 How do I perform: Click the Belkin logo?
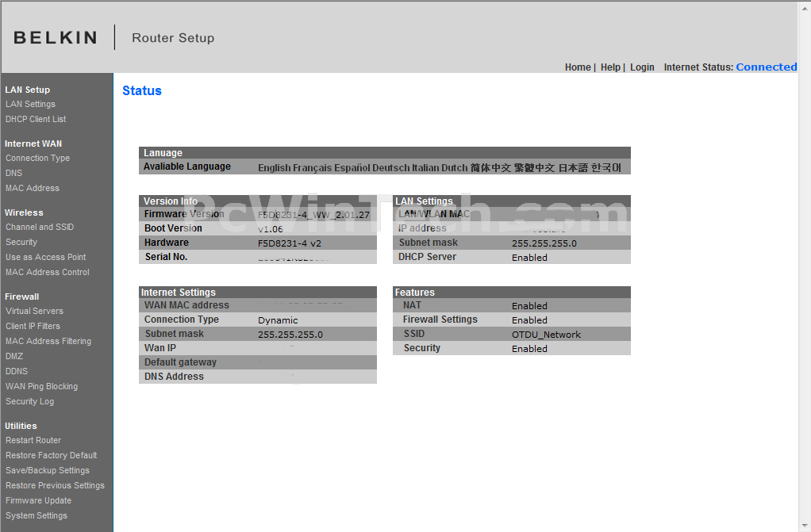click(56, 38)
